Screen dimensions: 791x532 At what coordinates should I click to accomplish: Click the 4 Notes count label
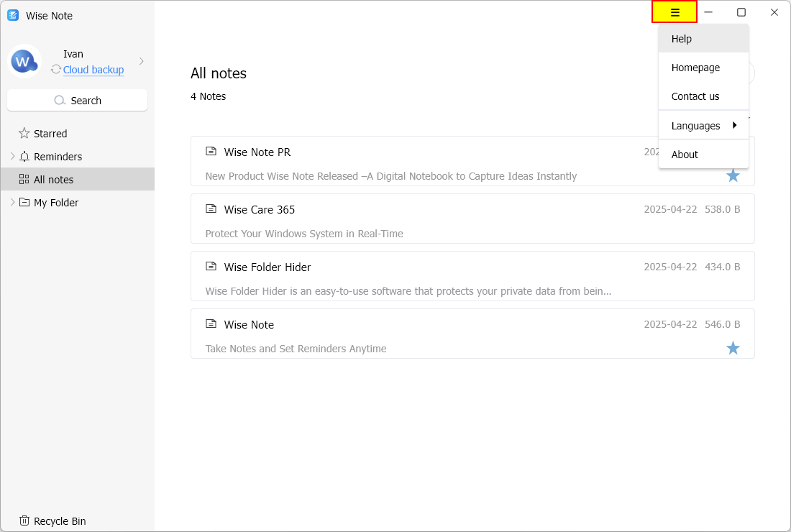point(208,96)
